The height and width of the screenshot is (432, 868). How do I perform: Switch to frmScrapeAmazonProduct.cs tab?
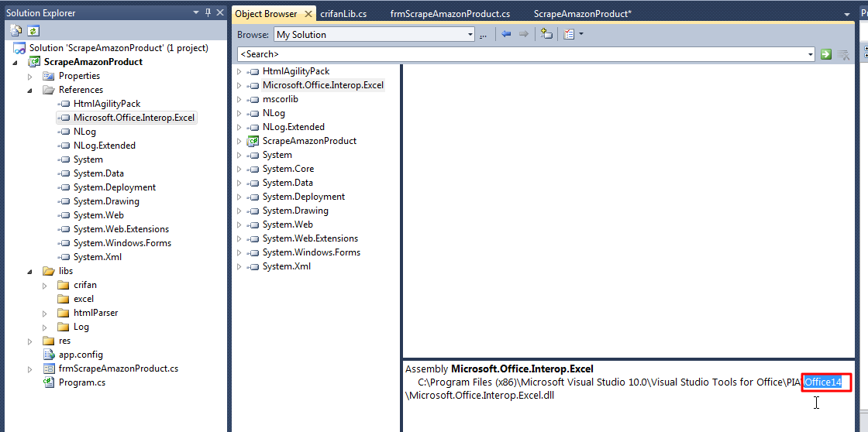click(x=450, y=14)
